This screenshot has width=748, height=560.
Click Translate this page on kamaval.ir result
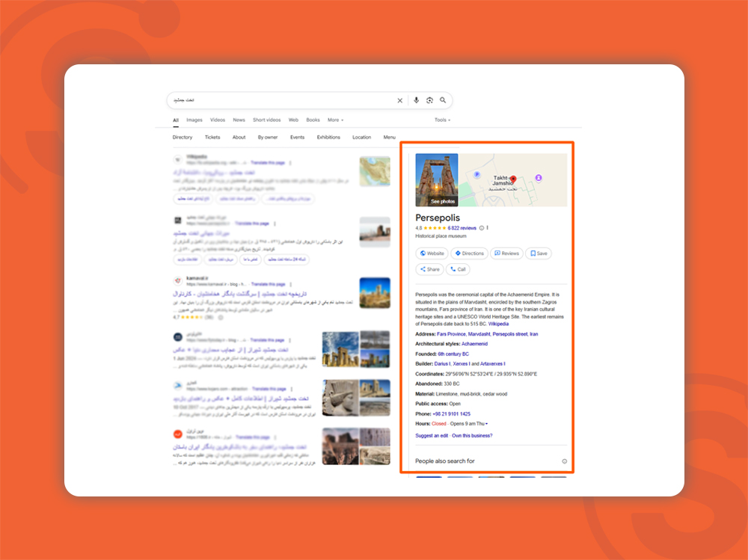(x=268, y=284)
